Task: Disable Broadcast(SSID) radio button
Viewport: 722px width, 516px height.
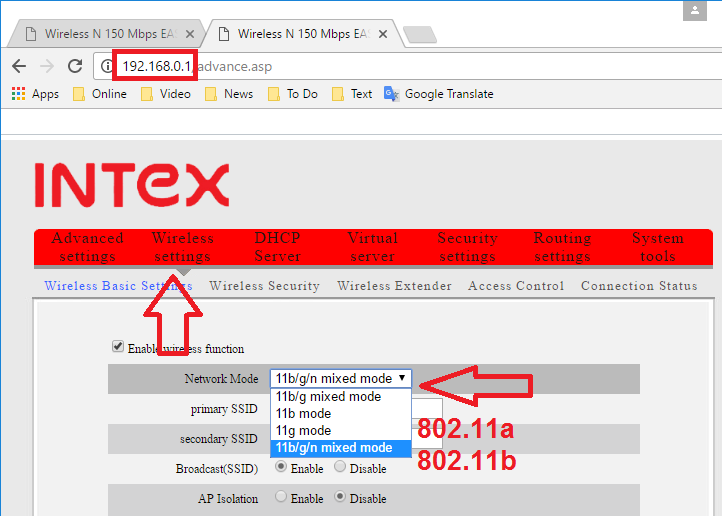Action: (x=340, y=467)
